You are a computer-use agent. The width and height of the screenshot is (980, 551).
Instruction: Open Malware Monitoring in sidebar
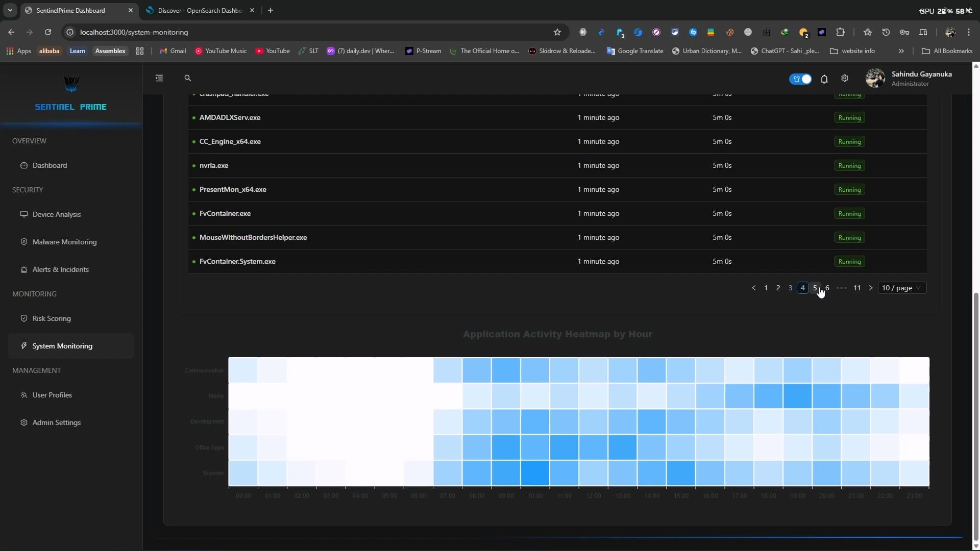click(x=64, y=242)
